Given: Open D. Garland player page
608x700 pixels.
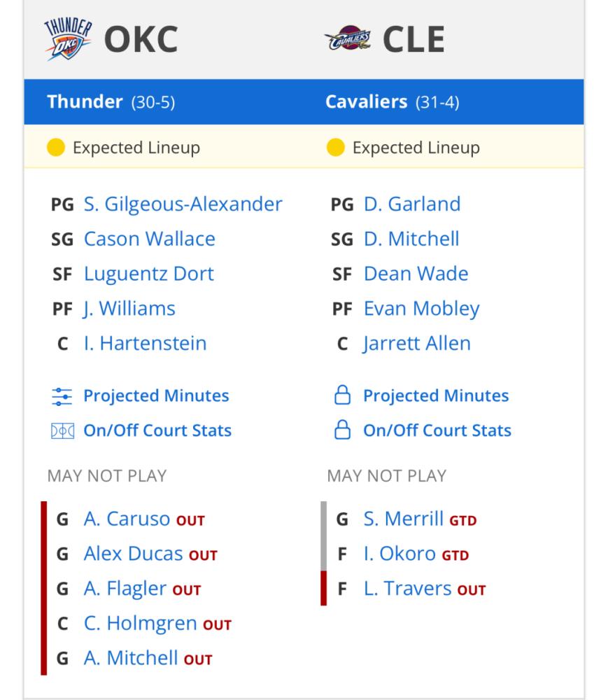Looking at the screenshot, I should [412, 204].
